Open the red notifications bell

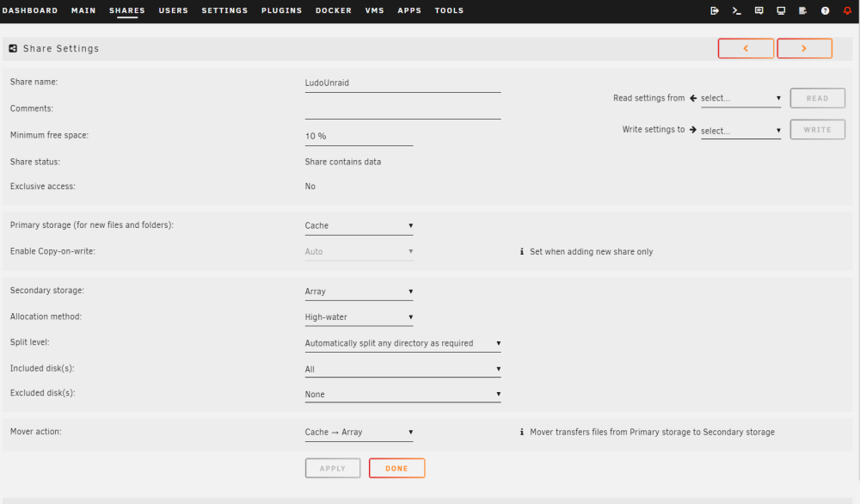847,10
